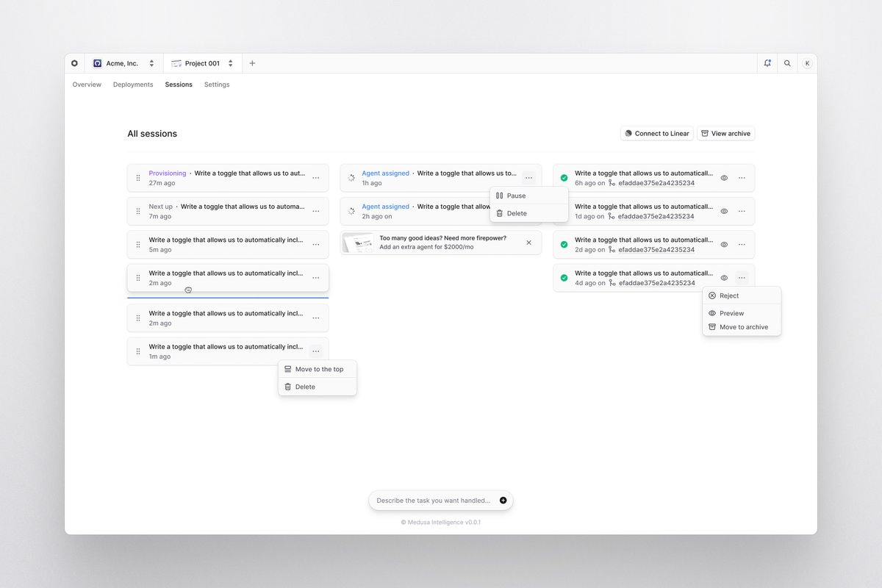Choose Move to the top menu item
The image size is (882, 588).
[x=318, y=369]
